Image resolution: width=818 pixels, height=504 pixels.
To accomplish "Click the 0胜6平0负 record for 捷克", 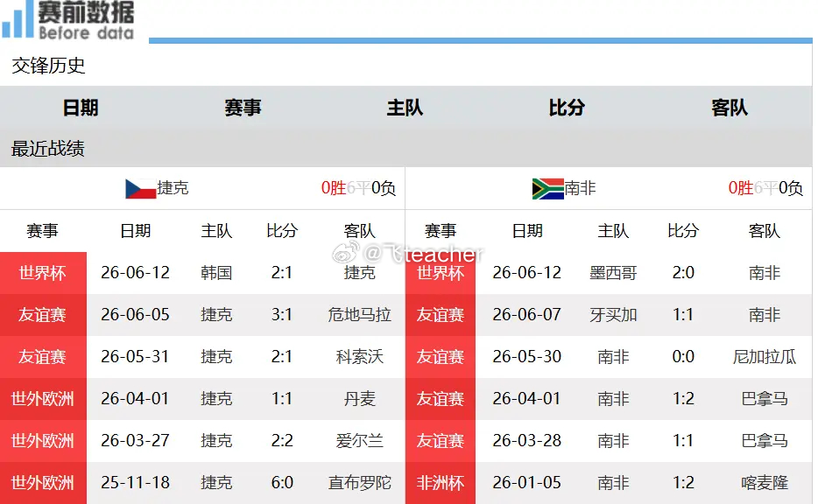I will tap(358, 188).
